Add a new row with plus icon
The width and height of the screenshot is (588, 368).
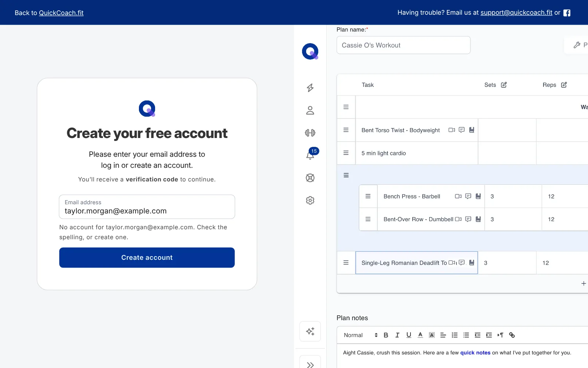pos(584,283)
